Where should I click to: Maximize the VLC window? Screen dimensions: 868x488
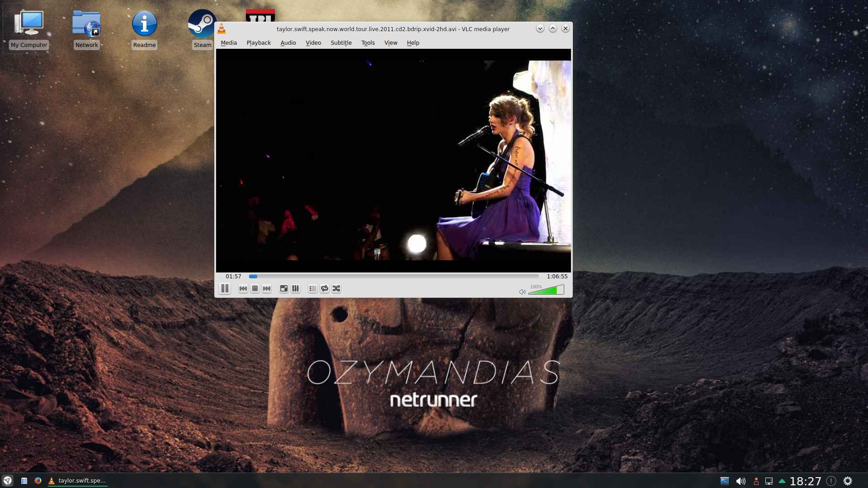coord(552,28)
